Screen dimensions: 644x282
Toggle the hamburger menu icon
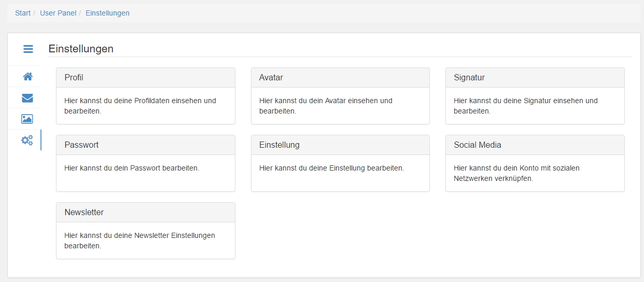coord(28,49)
